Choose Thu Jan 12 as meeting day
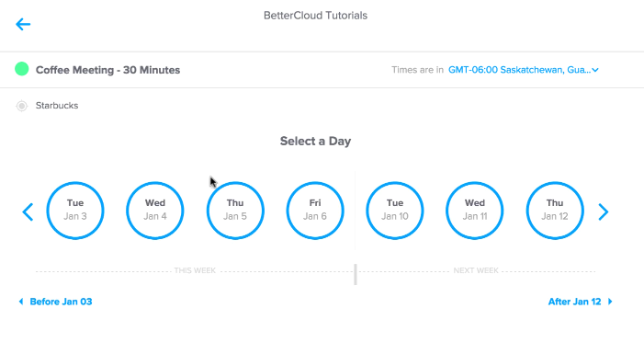 [555, 211]
